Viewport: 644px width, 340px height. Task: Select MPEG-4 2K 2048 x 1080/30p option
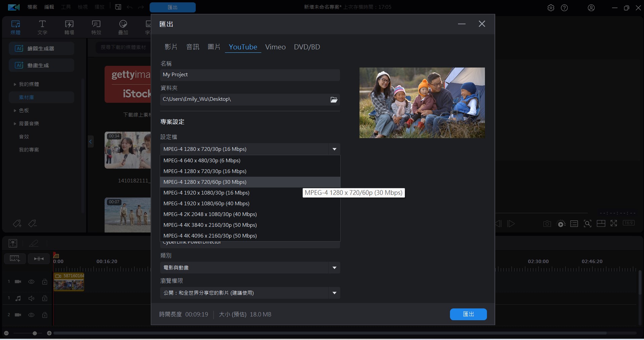tap(250, 214)
